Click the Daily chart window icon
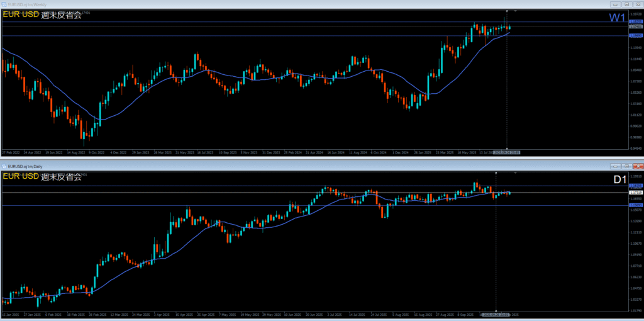 click(x=4, y=166)
